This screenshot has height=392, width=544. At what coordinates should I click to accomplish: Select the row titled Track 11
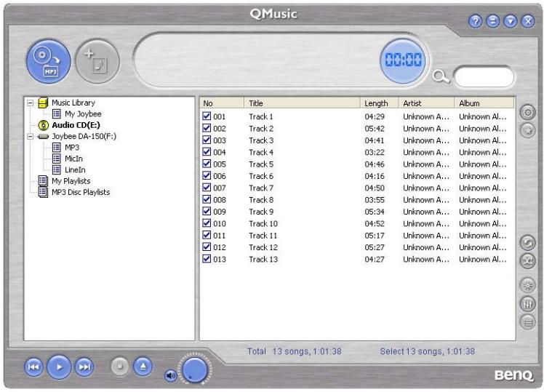tap(357, 236)
